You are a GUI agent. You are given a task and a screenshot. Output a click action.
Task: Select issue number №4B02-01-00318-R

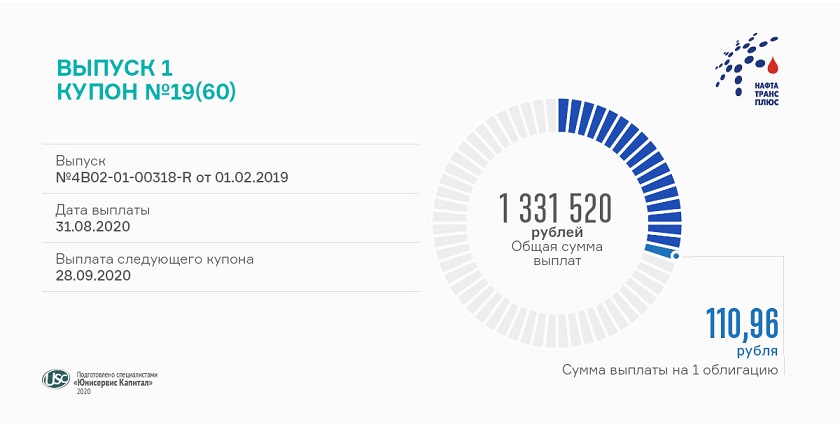coord(172,177)
